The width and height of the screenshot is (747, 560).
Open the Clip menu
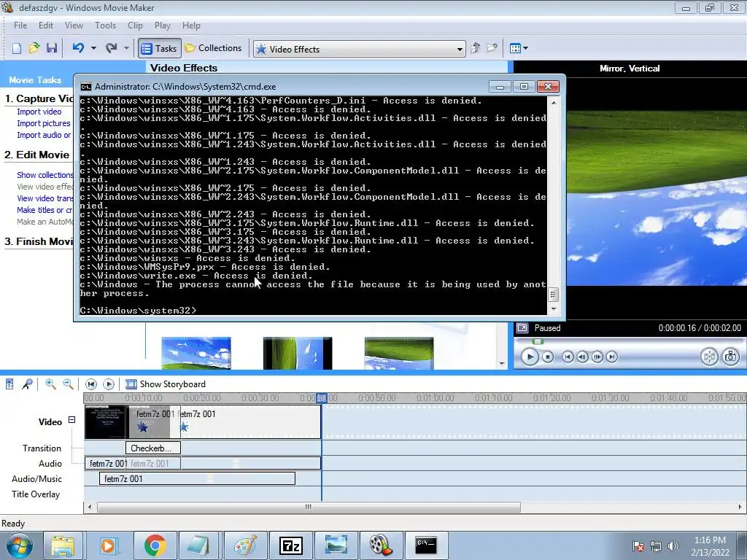[135, 26]
